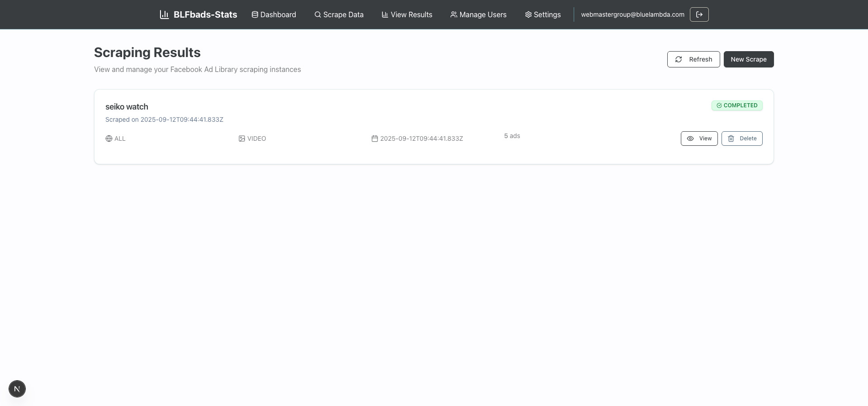This screenshot has height=406, width=868.
Task: Start a New Scrape
Action: point(748,59)
